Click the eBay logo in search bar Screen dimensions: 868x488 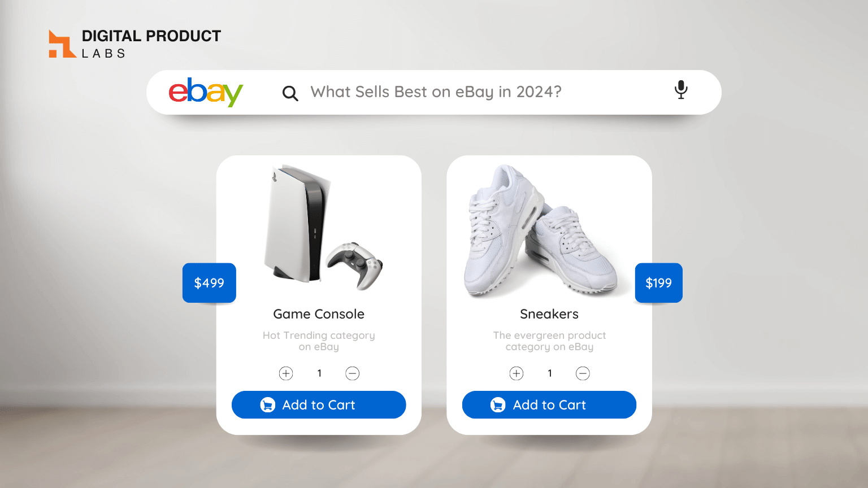[x=206, y=92]
